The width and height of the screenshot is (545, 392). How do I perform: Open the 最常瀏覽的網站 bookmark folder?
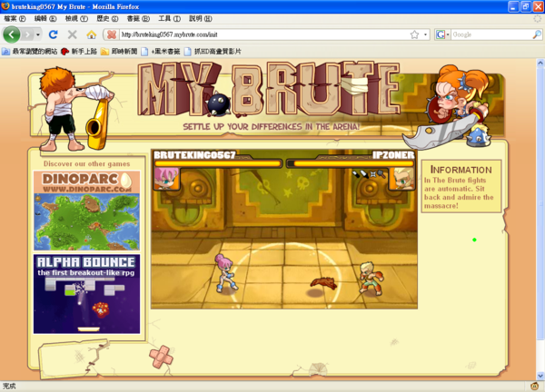30,52
